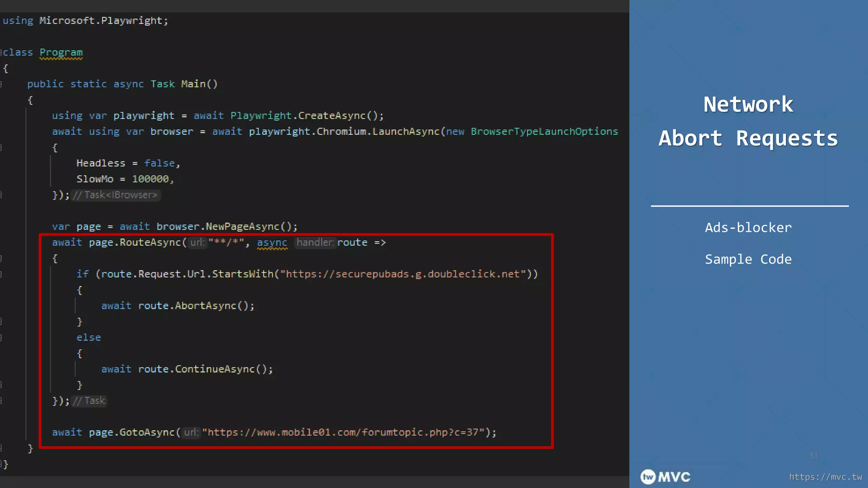Click the 'Sample Code' subtitle
This screenshot has height=488, width=868.
[x=748, y=259]
